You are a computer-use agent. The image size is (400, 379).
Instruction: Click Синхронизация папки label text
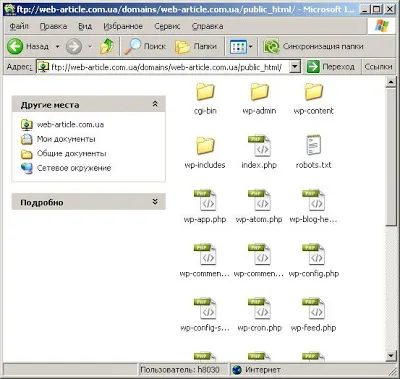tap(323, 46)
